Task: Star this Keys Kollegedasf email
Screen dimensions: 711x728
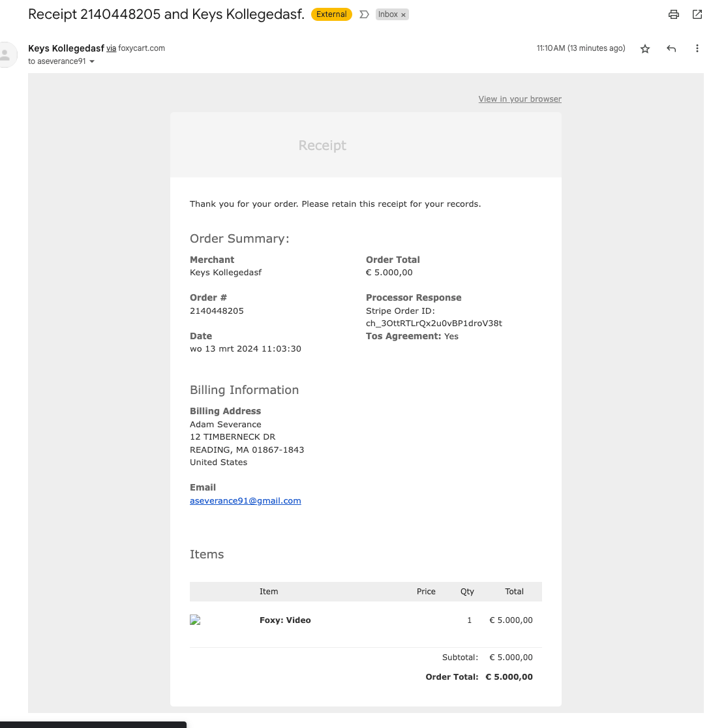Action: 645,49
